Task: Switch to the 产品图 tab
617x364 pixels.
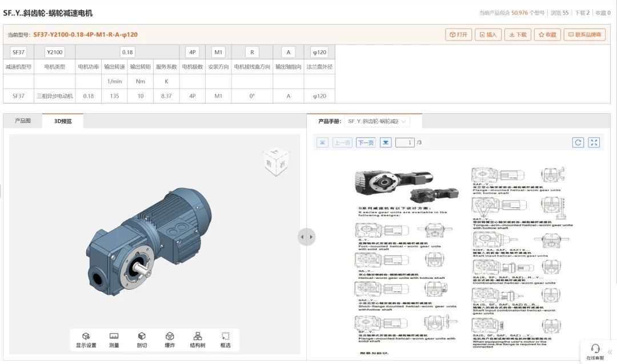Action: pos(23,121)
